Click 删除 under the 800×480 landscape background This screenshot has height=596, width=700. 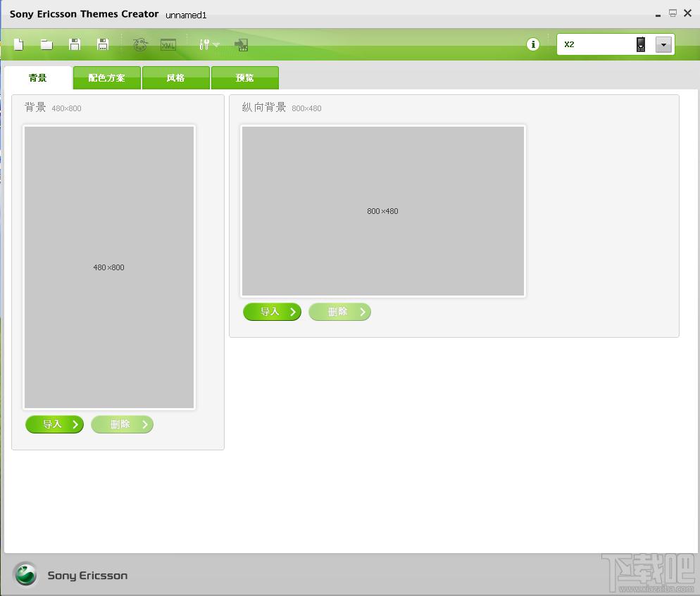[x=339, y=312]
